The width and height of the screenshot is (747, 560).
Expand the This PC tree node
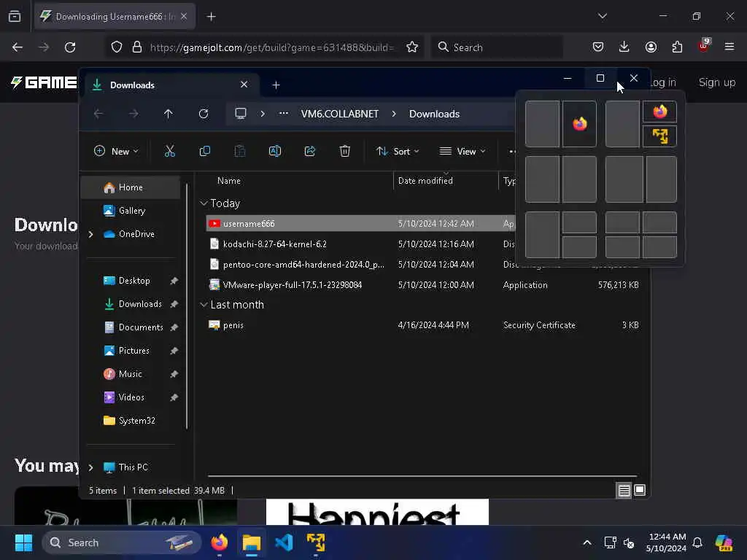tap(91, 467)
